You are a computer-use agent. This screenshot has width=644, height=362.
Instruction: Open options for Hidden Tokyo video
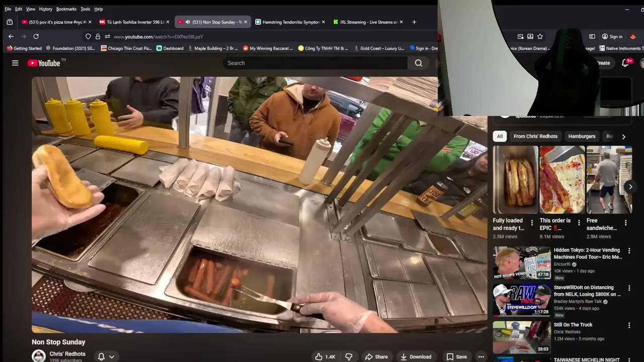629,250
